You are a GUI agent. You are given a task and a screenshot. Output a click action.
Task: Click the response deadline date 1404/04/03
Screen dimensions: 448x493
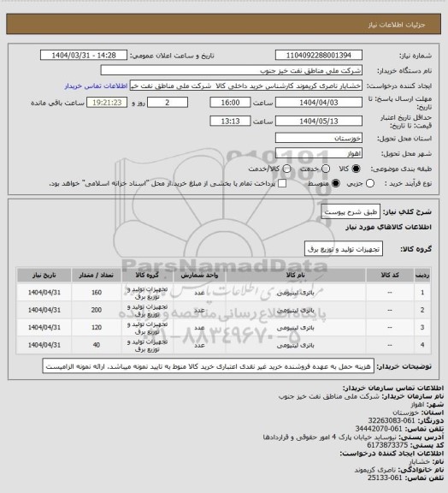pyautogui.click(x=319, y=103)
